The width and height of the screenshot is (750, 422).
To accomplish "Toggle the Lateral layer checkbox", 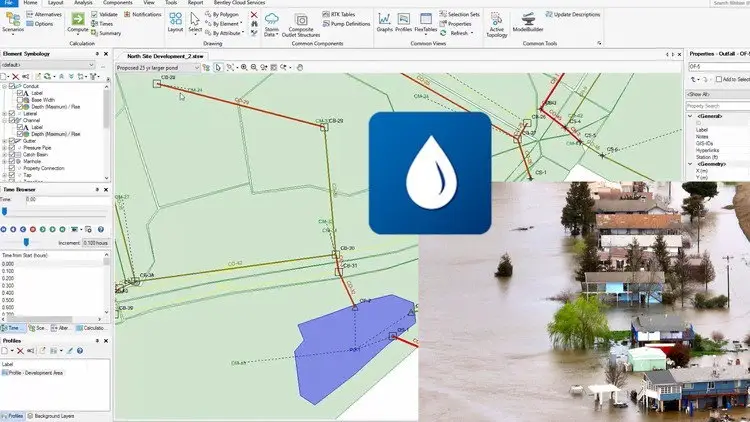I will tap(12, 114).
